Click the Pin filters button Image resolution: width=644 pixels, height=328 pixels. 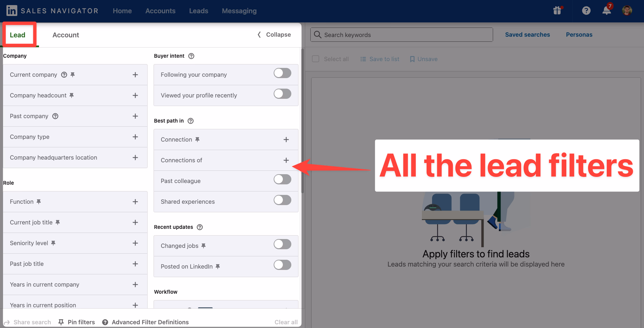77,322
